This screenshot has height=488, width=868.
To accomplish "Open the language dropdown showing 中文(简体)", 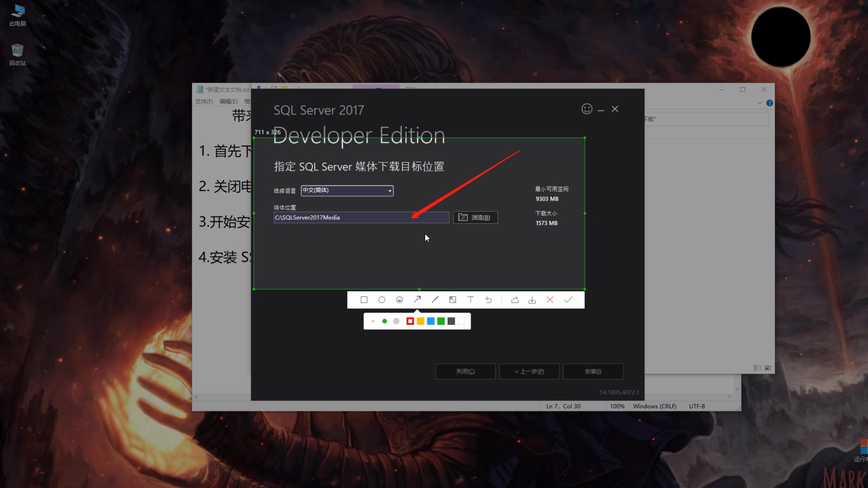I will tap(347, 191).
